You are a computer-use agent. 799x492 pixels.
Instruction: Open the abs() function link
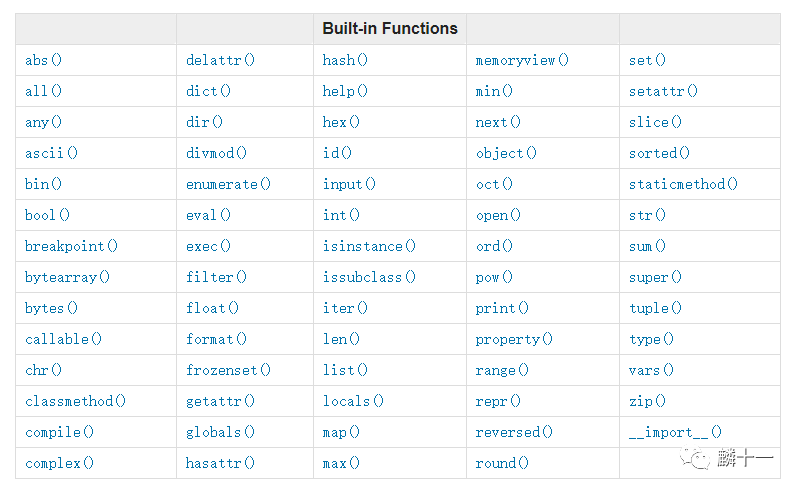click(x=43, y=60)
